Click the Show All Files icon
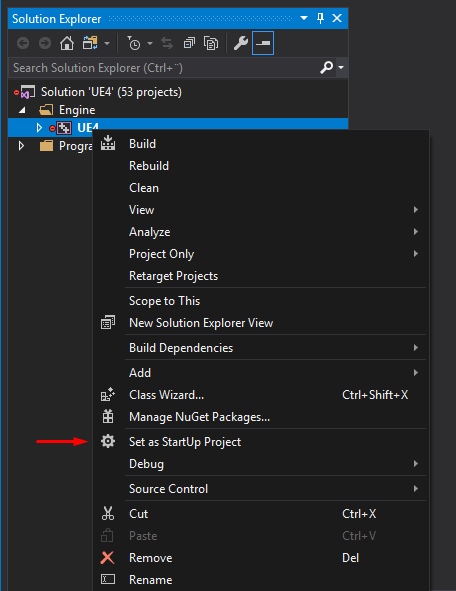The height and width of the screenshot is (591, 456). point(211,43)
